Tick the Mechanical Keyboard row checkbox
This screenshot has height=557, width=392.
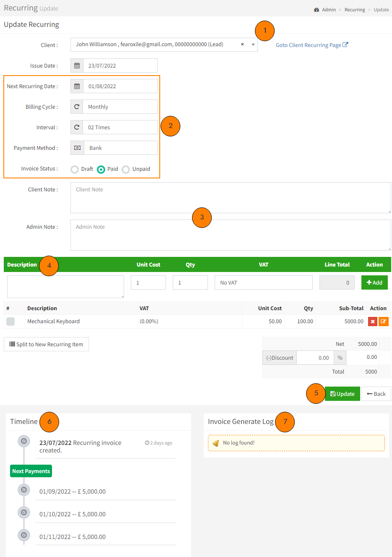click(10, 322)
